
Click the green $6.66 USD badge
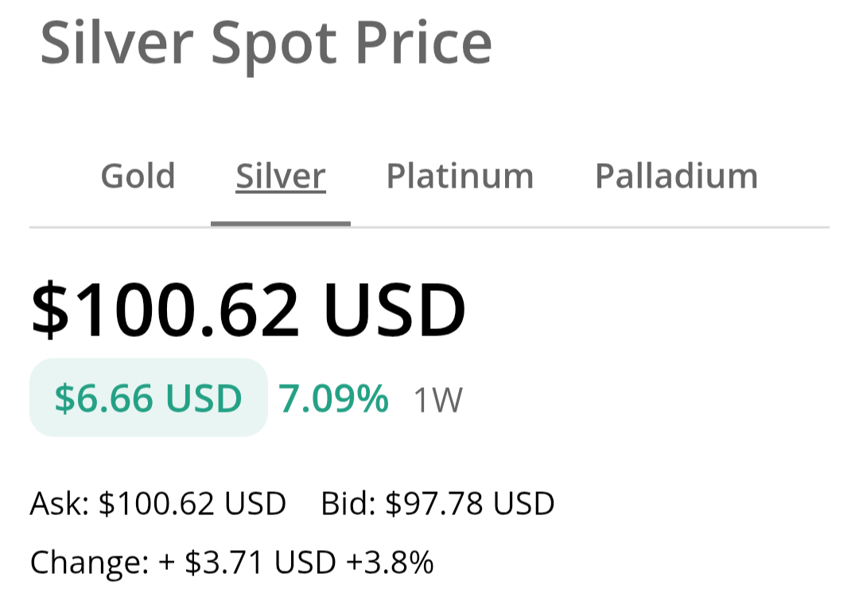(x=148, y=397)
